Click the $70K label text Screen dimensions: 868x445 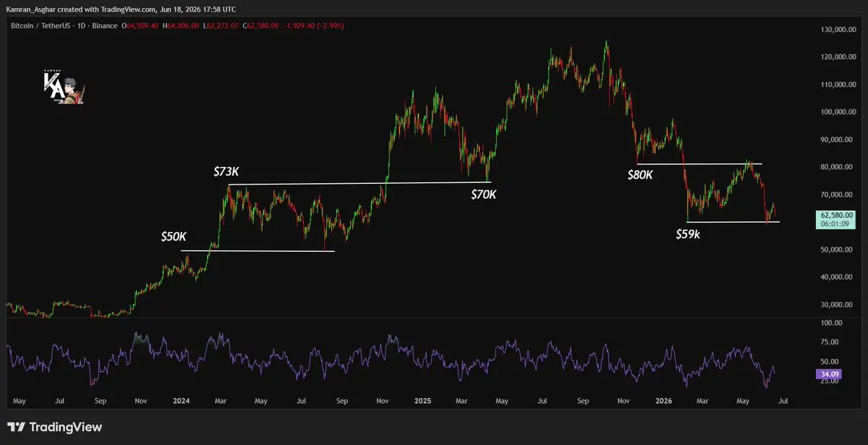click(x=483, y=194)
